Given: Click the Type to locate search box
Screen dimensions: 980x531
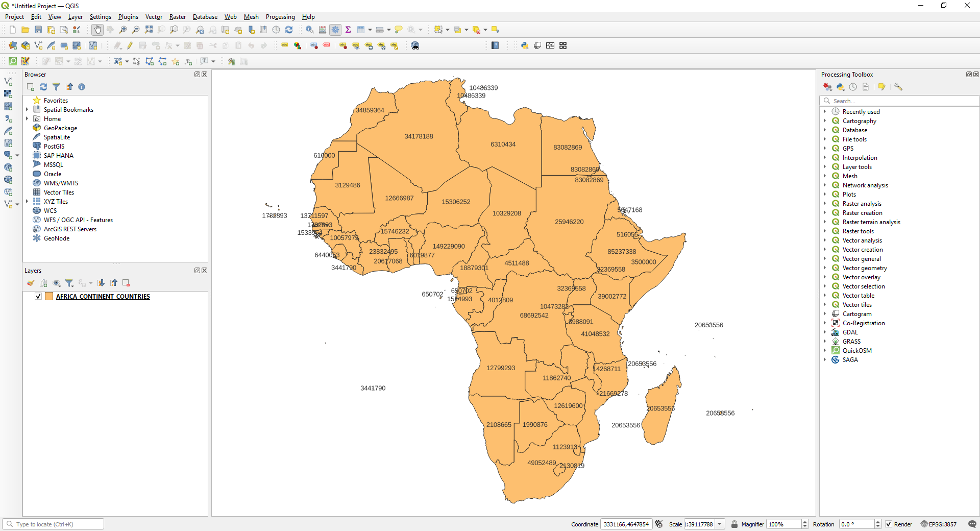Looking at the screenshot, I should tap(53, 524).
